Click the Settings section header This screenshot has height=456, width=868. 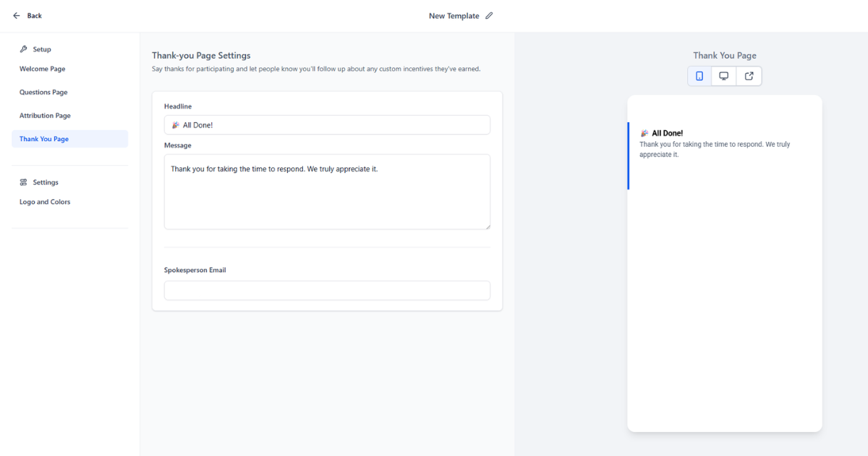click(46, 182)
